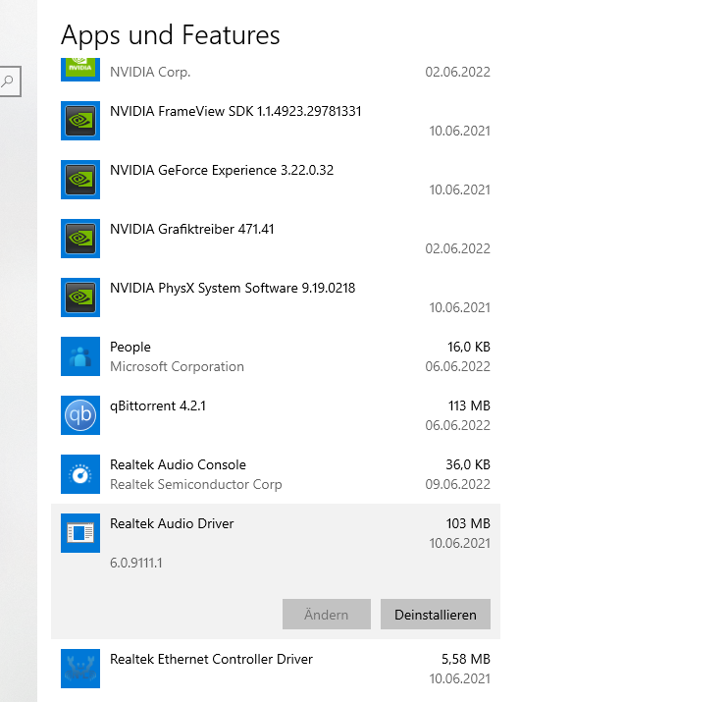Click the 09.06.2022 install date
The height and width of the screenshot is (702, 728).
[458, 484]
